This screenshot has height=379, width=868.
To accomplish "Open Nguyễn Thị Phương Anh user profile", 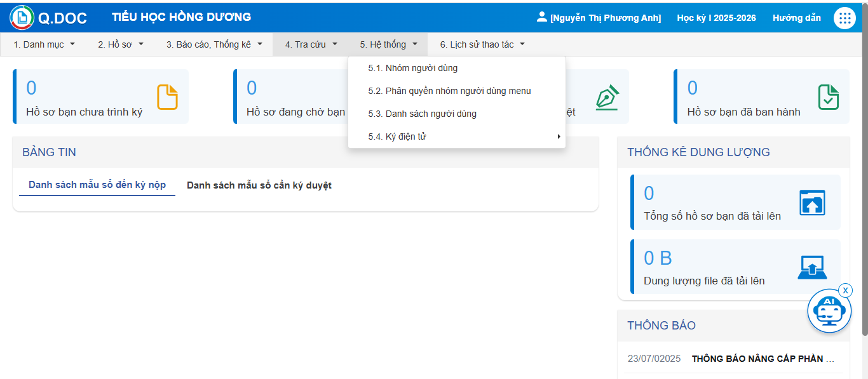I will [599, 18].
